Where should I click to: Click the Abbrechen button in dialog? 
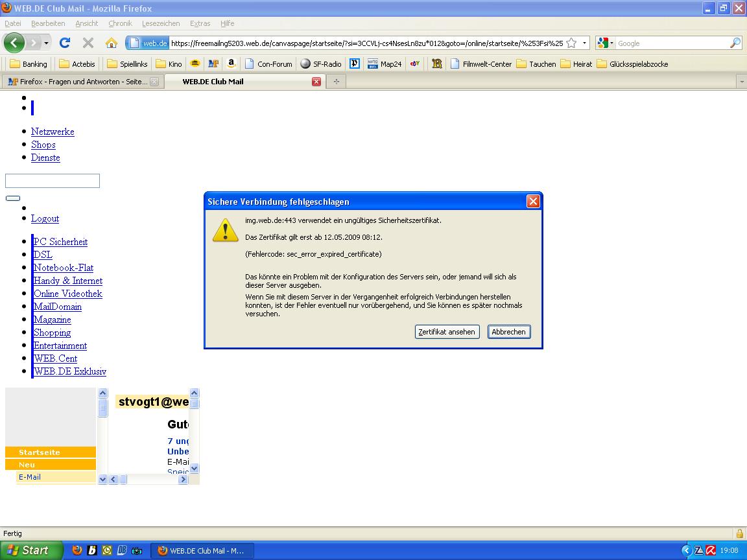click(x=509, y=332)
